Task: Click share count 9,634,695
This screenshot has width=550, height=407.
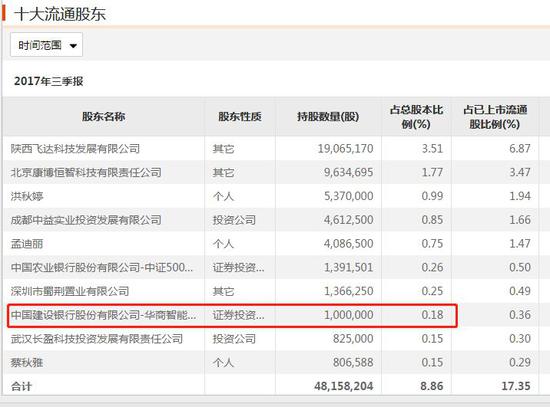Action: coord(349,173)
